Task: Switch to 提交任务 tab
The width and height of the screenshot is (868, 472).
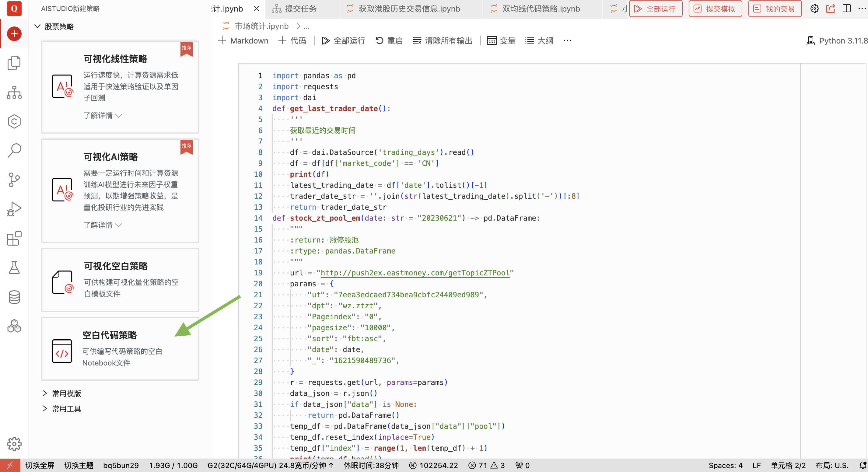Action: [301, 9]
